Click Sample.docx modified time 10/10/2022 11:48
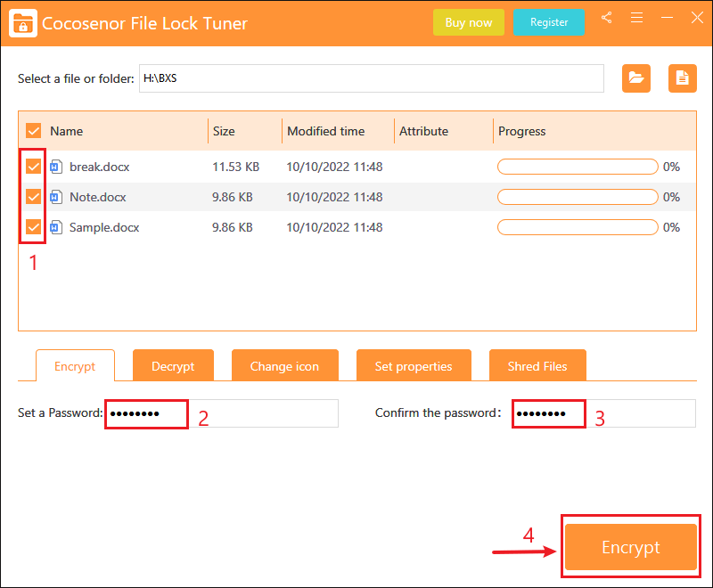 (x=335, y=227)
